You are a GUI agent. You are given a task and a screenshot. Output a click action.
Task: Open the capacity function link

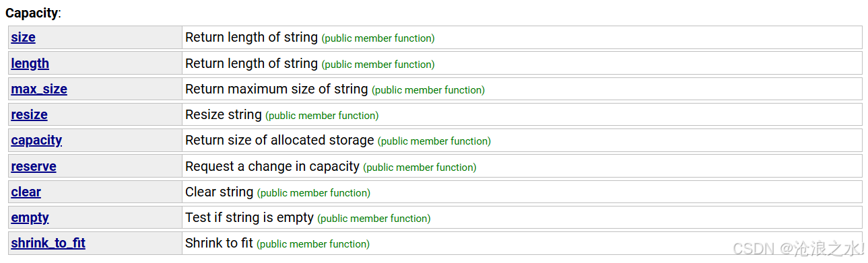[x=36, y=140]
